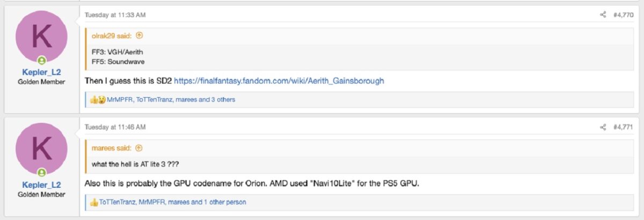Click share icon on post #4,770
The width and height of the screenshot is (644, 220).
point(603,15)
